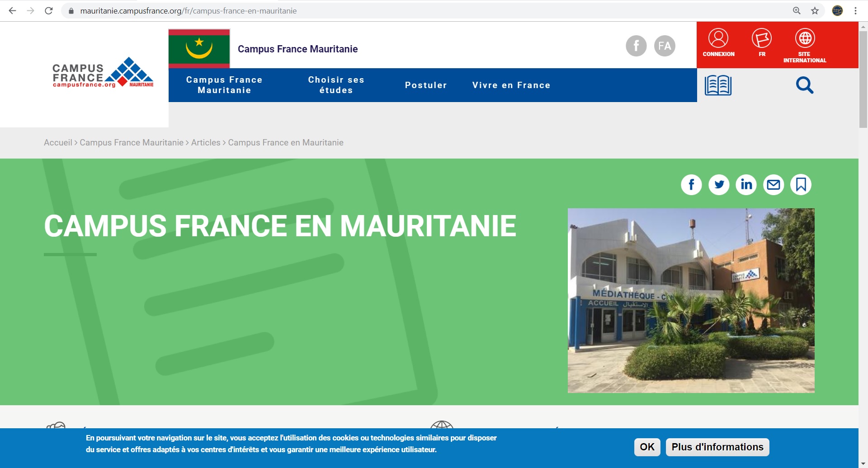Share page on LinkedIn
868x468 pixels.
[746, 184]
